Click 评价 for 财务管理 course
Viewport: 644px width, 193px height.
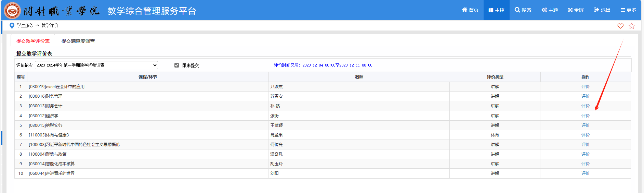(x=586, y=96)
